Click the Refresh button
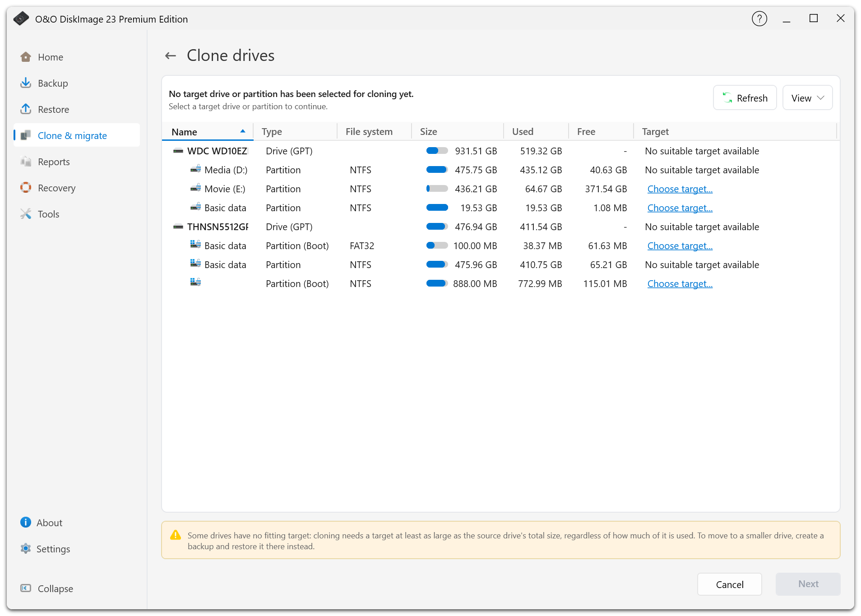The image size is (861, 616). 745,98
